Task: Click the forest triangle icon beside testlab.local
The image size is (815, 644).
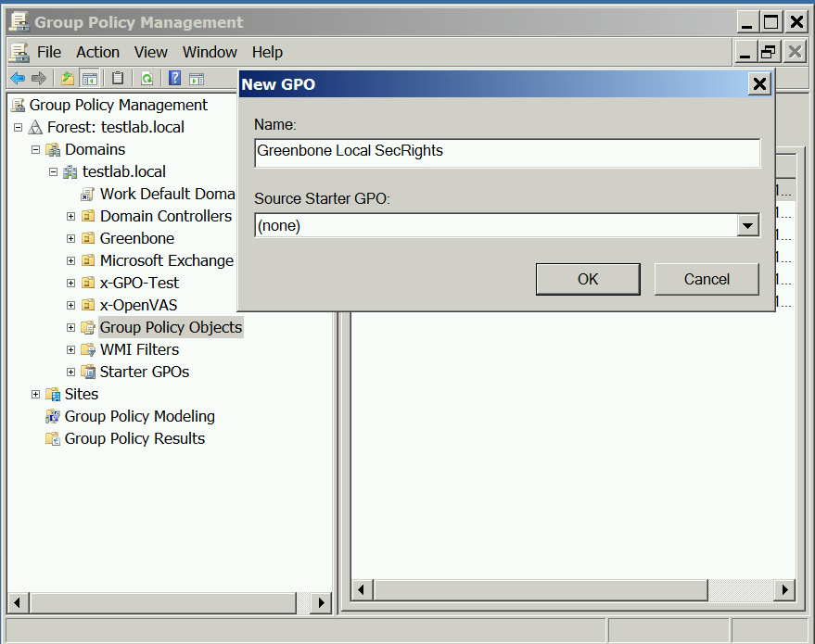Action: (x=35, y=127)
